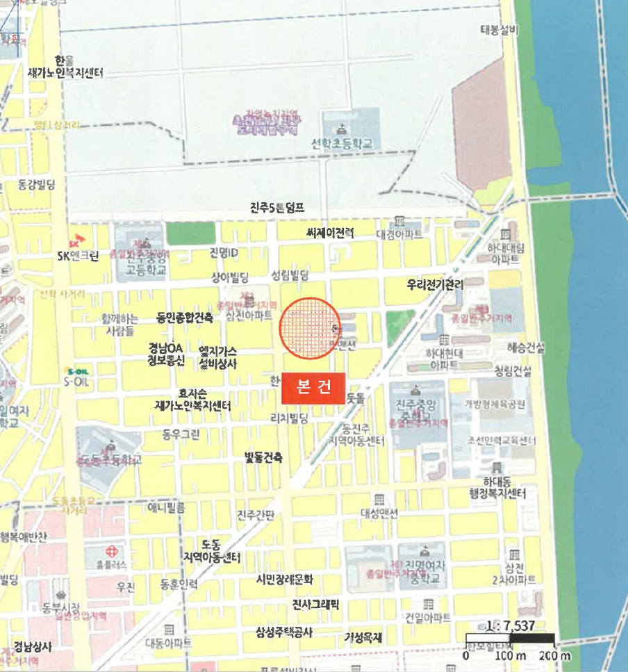Click the 빛돌건축 label
The image size is (628, 672).
pos(263,458)
